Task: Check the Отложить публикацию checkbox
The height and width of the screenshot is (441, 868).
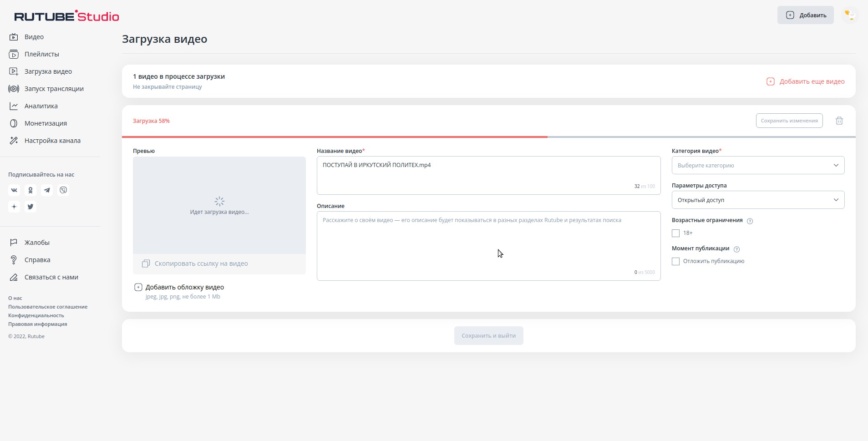Action: (x=675, y=262)
